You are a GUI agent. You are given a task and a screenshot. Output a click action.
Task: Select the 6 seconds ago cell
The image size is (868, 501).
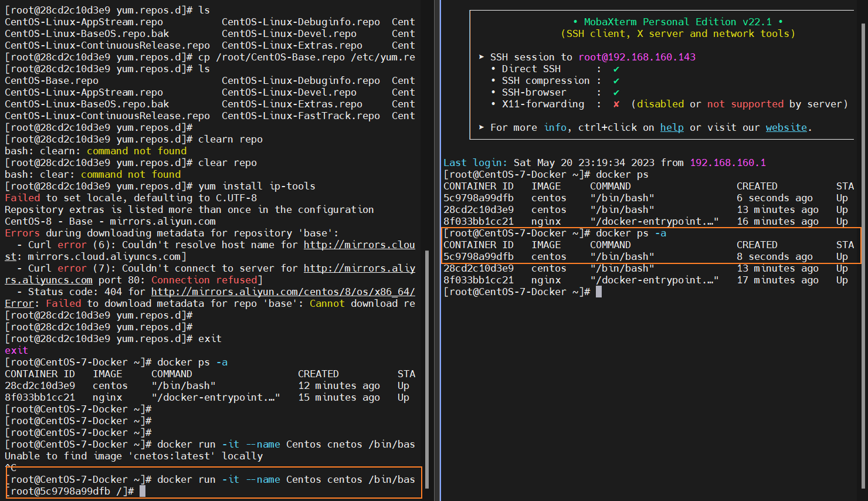pyautogui.click(x=775, y=198)
